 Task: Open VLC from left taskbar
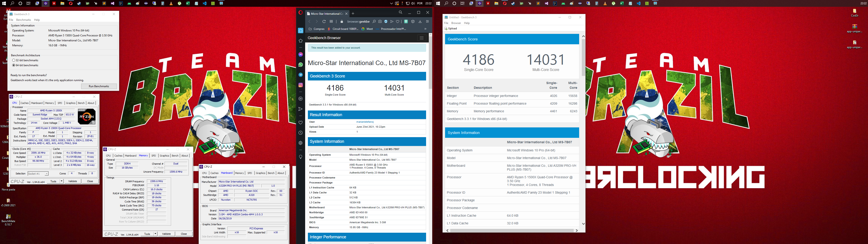[171, 3]
